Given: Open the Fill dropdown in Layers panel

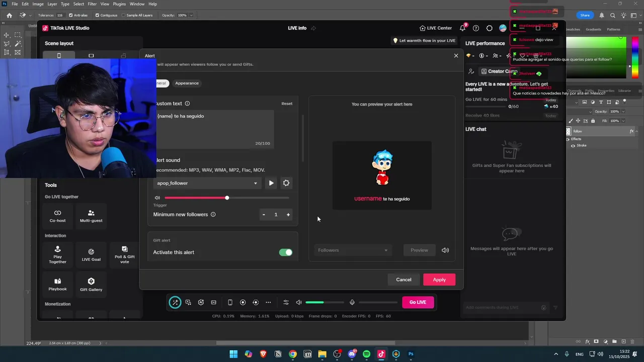Looking at the screenshot, I should pos(623,121).
